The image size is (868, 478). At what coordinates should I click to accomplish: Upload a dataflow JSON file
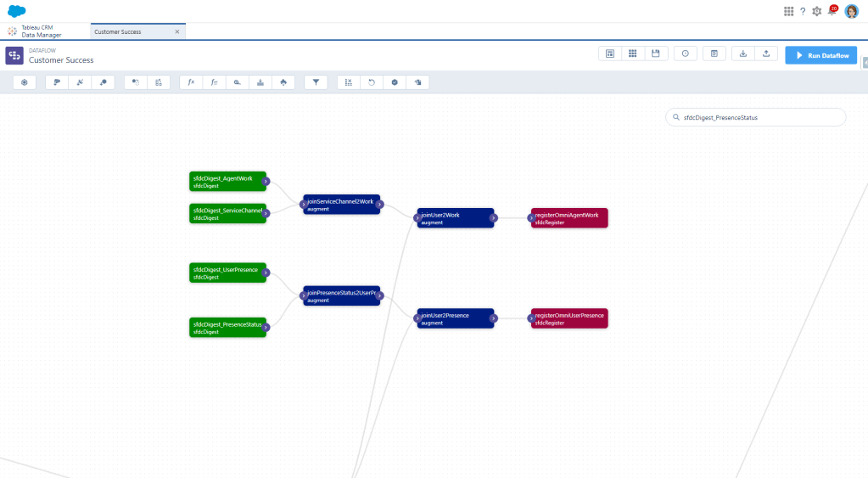click(x=765, y=53)
